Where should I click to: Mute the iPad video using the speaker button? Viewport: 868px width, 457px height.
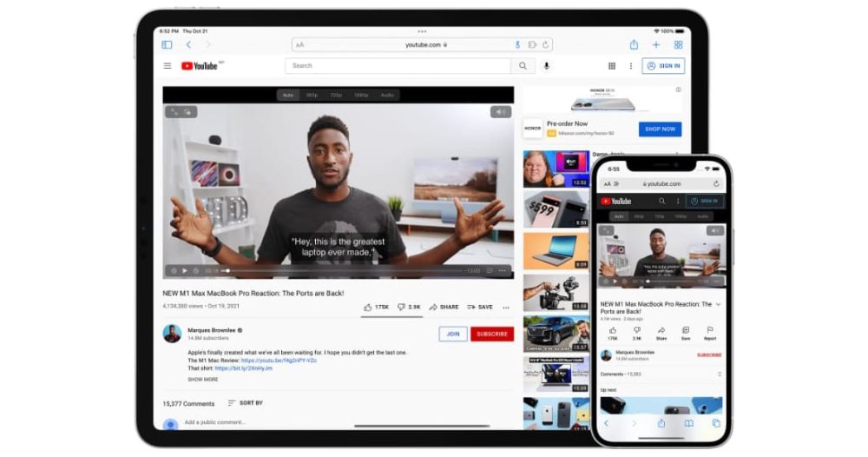501,112
